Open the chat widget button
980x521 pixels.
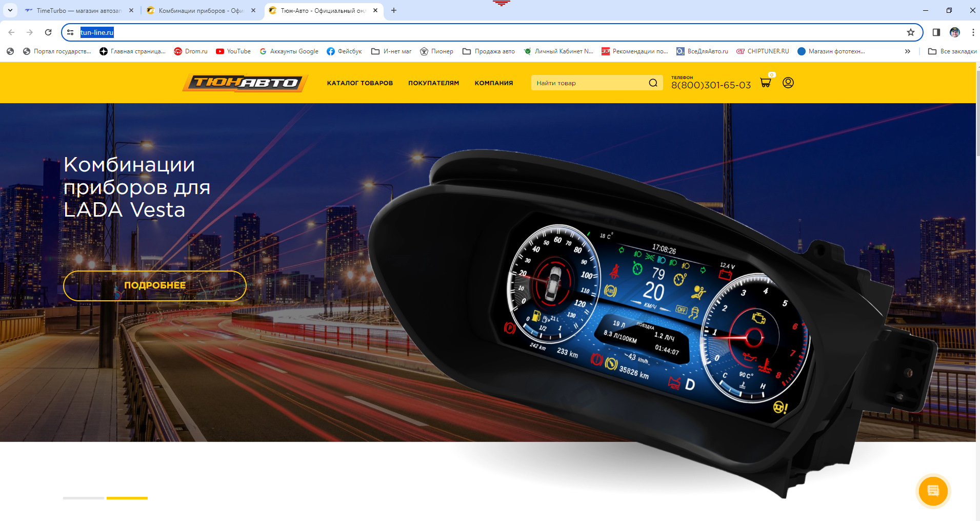[933, 491]
